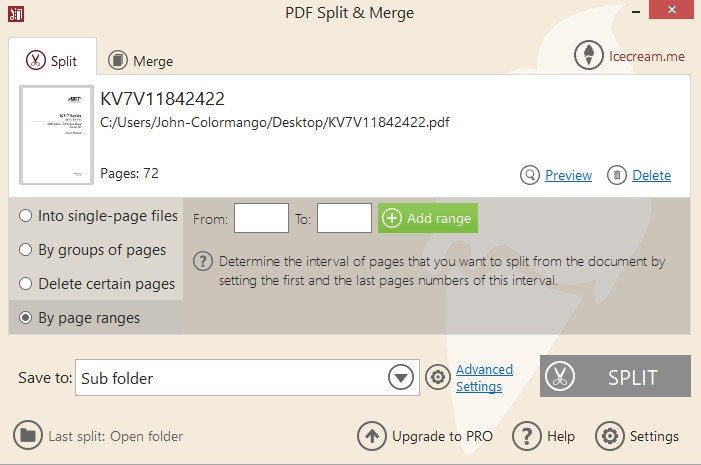Select By page ranges option

[x=80, y=317]
